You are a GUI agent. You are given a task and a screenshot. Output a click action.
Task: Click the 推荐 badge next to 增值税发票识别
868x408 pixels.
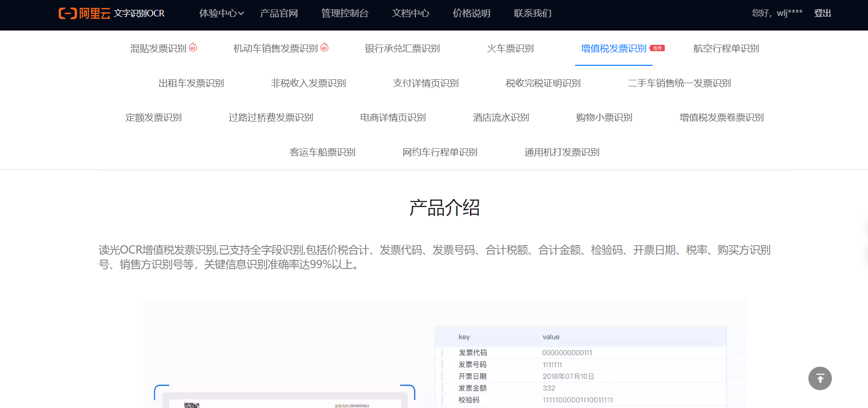coord(657,48)
